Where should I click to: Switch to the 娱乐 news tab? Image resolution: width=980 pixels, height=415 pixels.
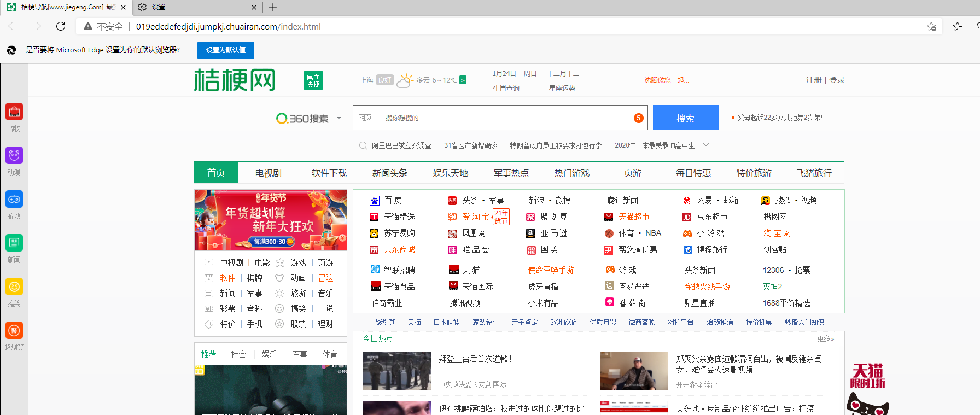269,354
